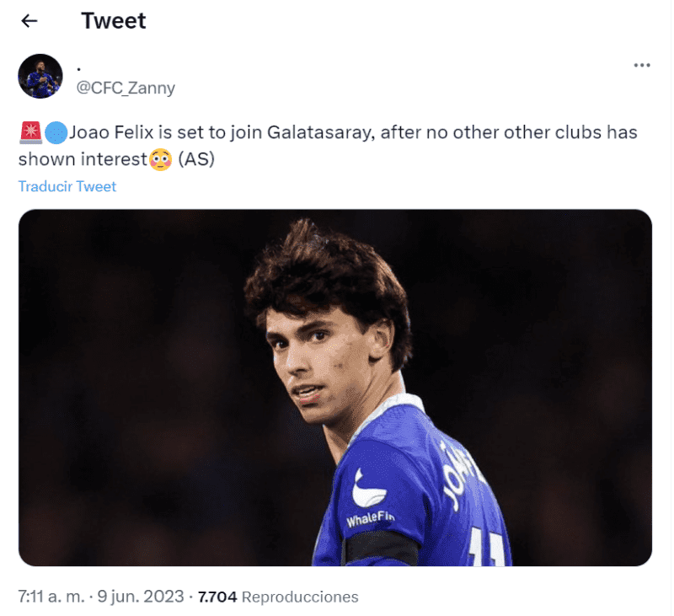
Task: Click the Reproducciones label
Action: click(300, 597)
